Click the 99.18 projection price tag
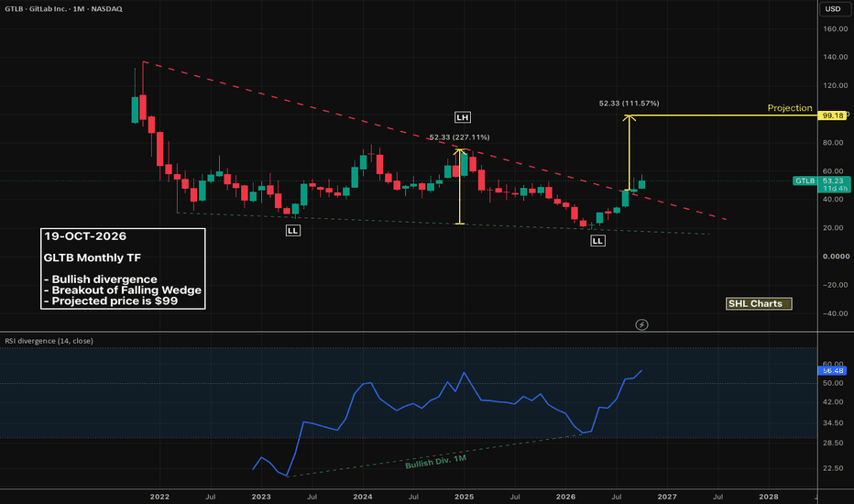Viewport: 854px width, 504px height. [x=833, y=115]
